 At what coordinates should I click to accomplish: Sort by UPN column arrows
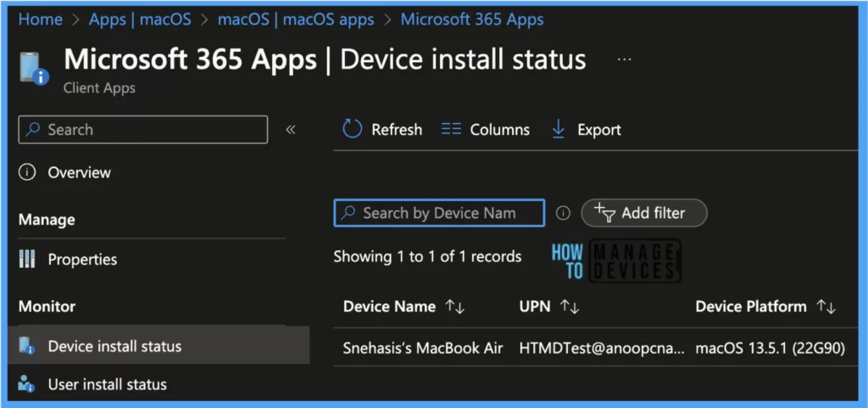click(x=570, y=307)
